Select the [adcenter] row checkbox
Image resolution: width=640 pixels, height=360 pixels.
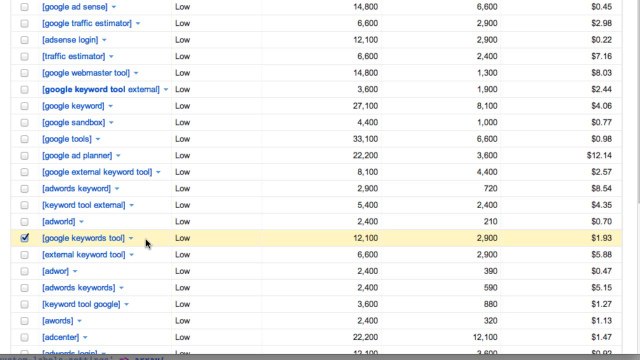pyautogui.click(x=24, y=337)
